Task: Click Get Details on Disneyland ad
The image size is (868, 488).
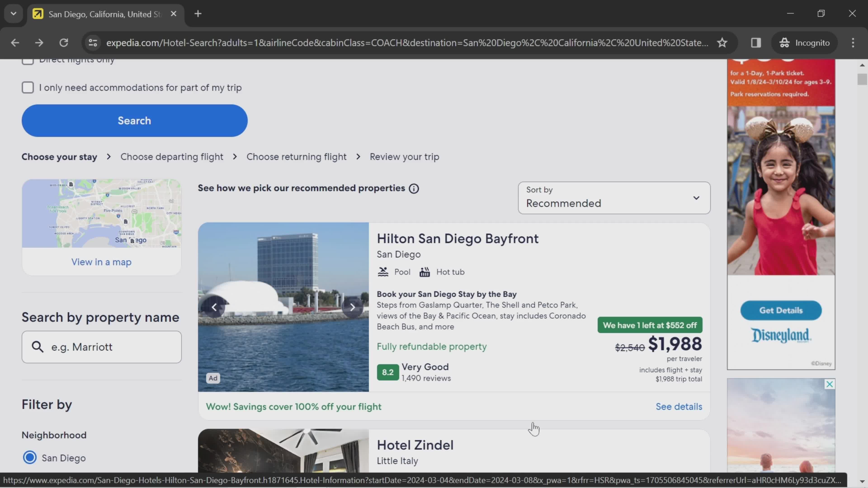Action: point(781,310)
